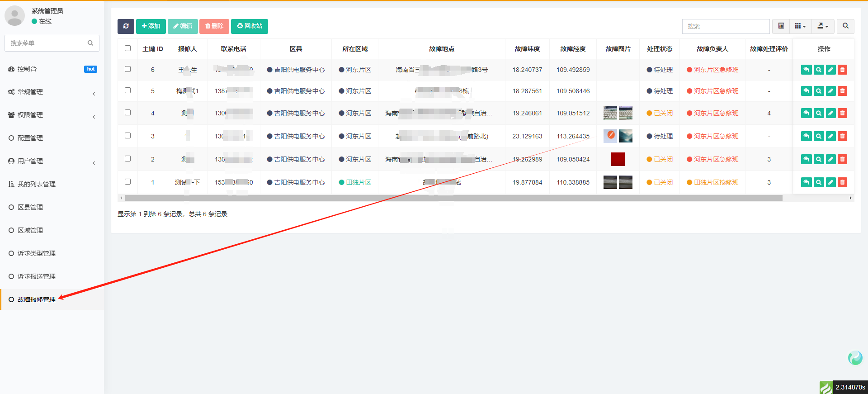
Task: Open the columns visibility dropdown
Action: 800,26
